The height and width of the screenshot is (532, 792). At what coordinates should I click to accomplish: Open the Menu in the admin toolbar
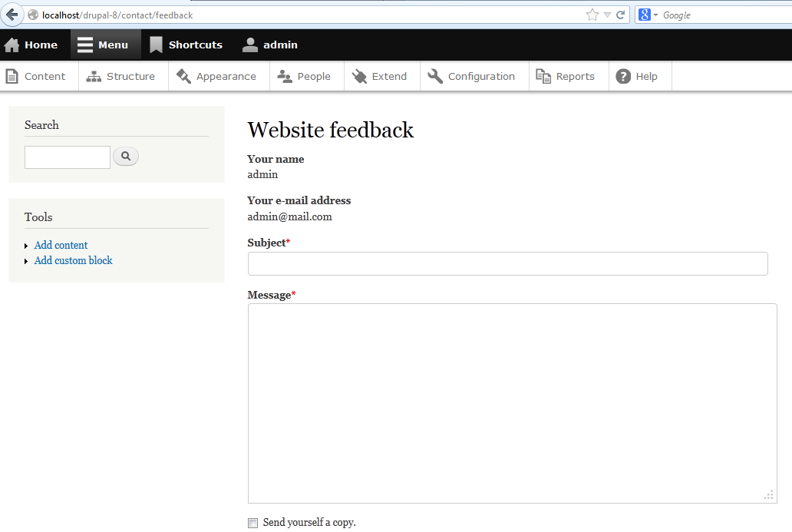pyautogui.click(x=105, y=44)
